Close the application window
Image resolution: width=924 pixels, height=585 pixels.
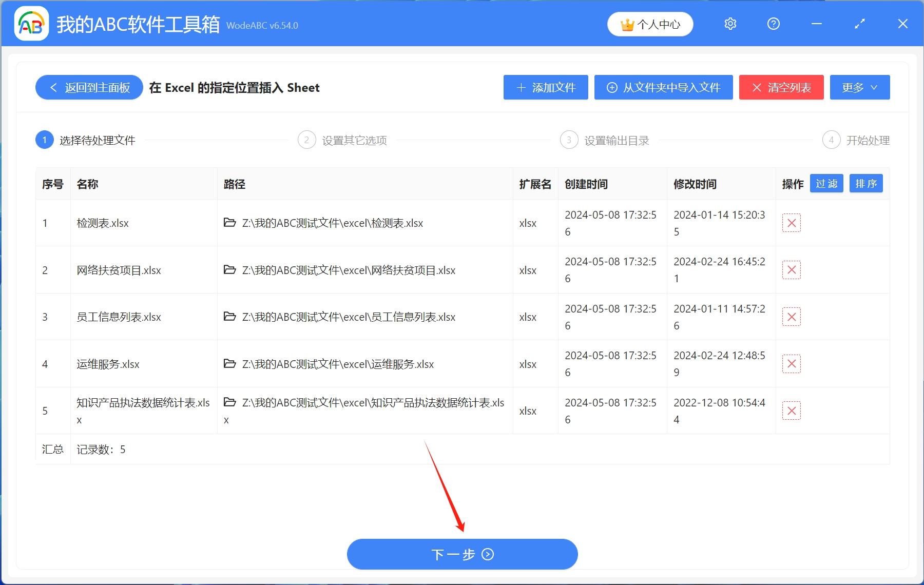(903, 24)
